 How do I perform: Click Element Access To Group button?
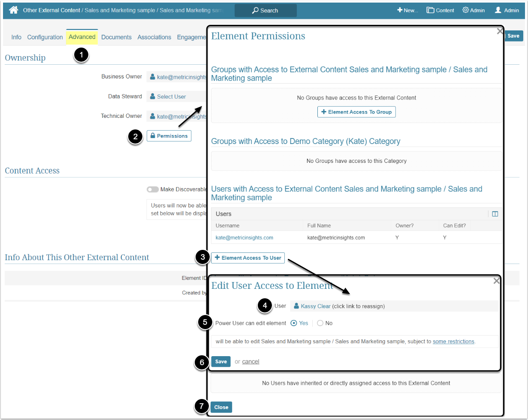tap(356, 112)
